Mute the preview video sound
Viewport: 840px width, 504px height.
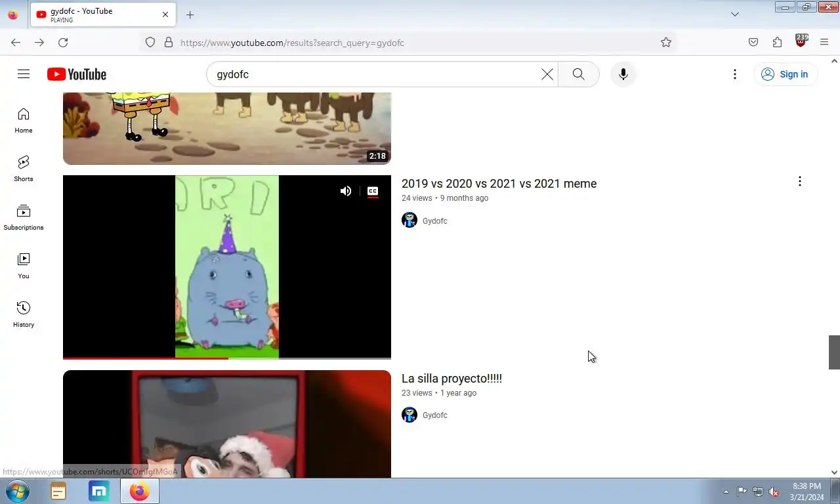point(346,191)
